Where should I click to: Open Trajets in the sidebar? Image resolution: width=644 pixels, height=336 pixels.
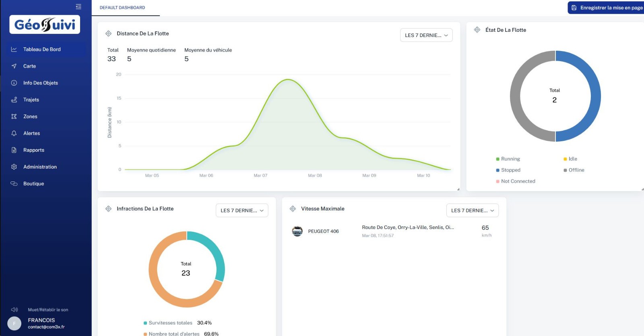coord(46,100)
